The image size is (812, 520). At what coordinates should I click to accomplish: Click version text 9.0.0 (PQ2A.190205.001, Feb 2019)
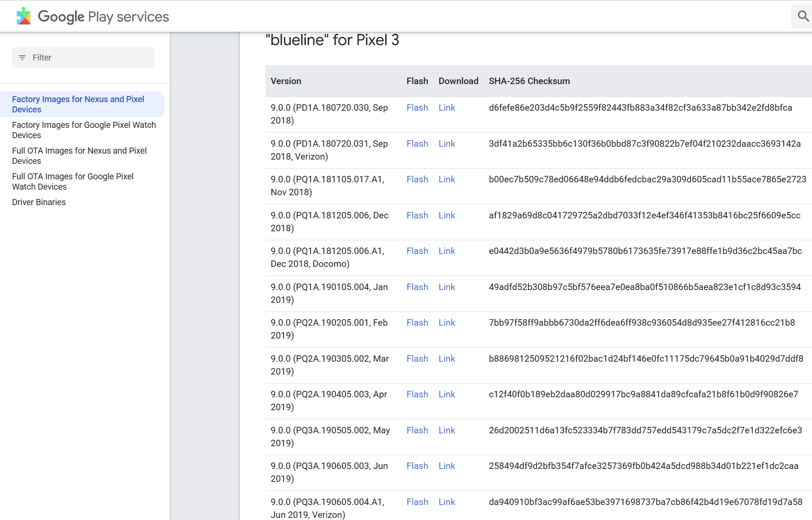[x=329, y=329]
